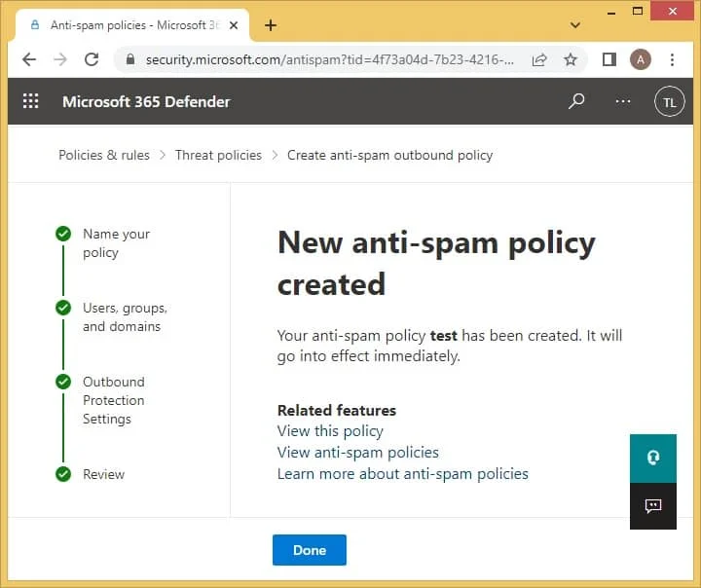This screenshot has width=701, height=588.
Task: Reload the page with the refresh icon
Action: point(92,59)
